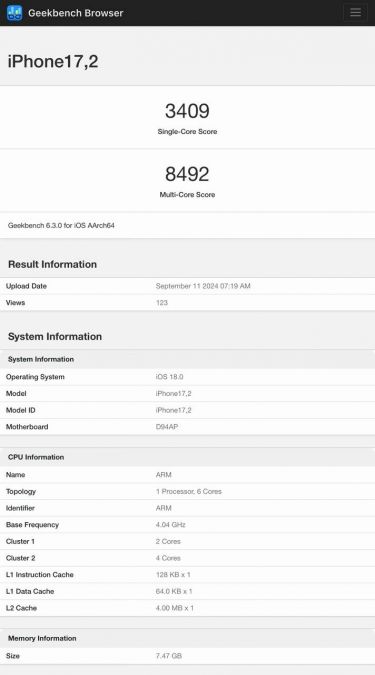The height and width of the screenshot is (675, 375).
Task: Open the hamburger navigation menu
Action: [x=355, y=12]
